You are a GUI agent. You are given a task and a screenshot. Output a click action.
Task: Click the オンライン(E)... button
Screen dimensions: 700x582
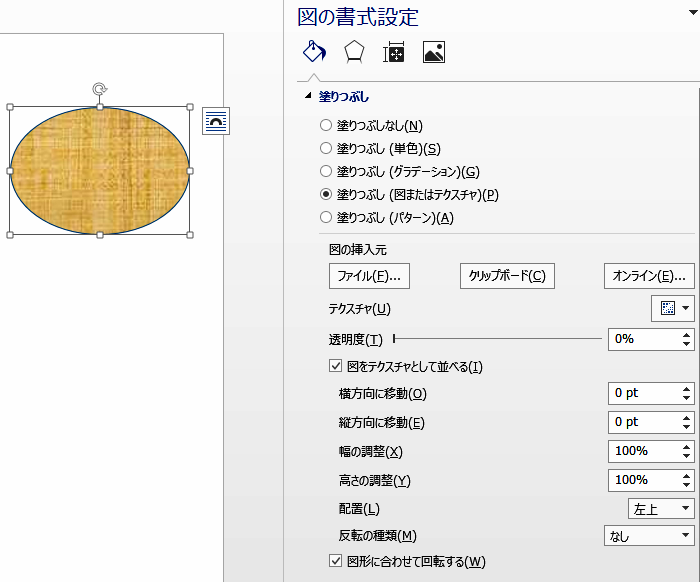(x=650, y=276)
